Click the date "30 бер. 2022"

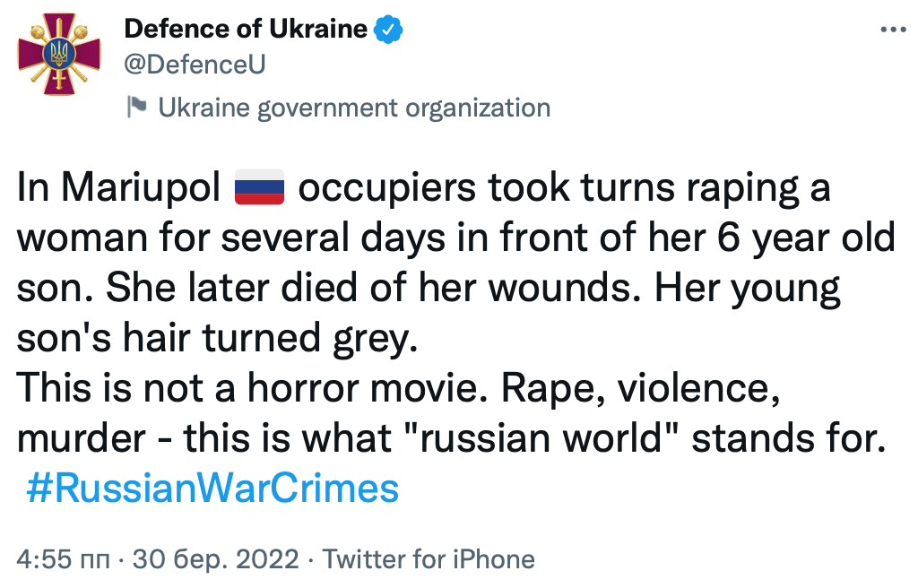pos(215,560)
